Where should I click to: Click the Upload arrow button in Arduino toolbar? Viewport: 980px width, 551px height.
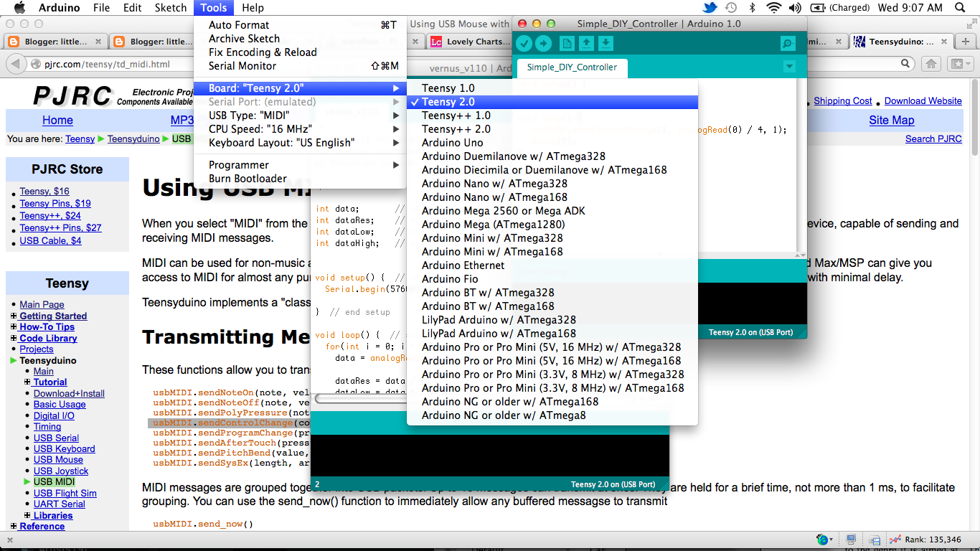(543, 44)
